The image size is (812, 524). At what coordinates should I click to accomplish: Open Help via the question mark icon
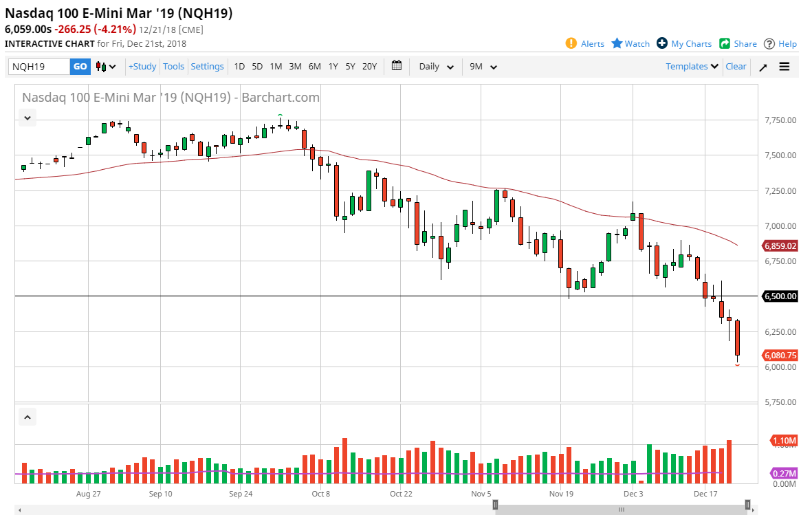point(769,43)
